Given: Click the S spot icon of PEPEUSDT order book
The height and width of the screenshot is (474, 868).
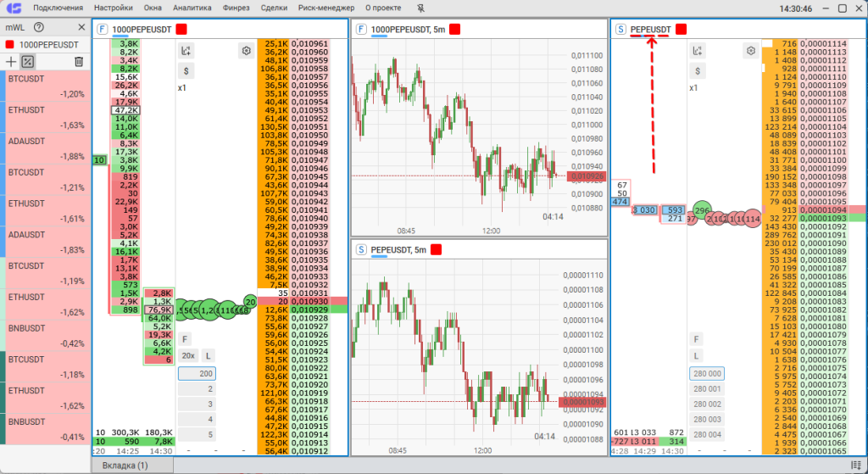Looking at the screenshot, I should 620,30.
